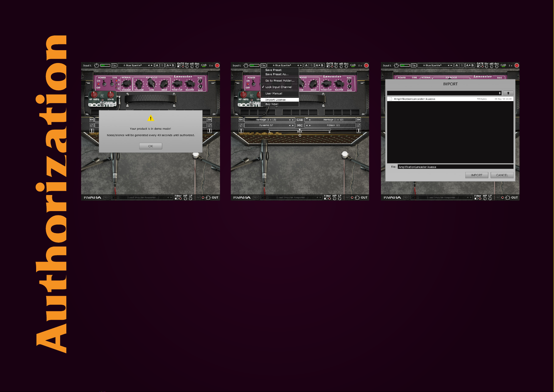Select the AmplifikationLancaster.kuassa file row
This screenshot has height=392, width=554.
[450, 99]
